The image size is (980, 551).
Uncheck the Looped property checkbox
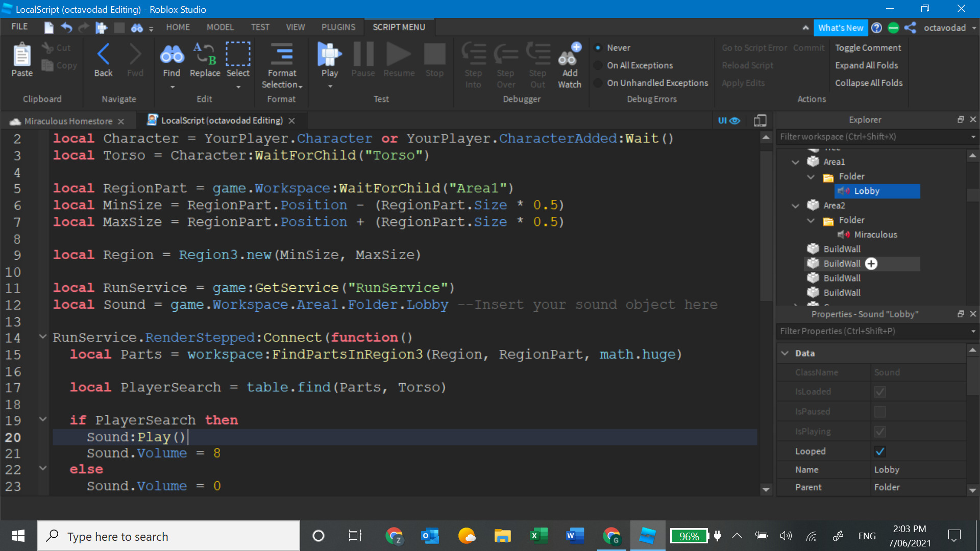click(x=879, y=452)
